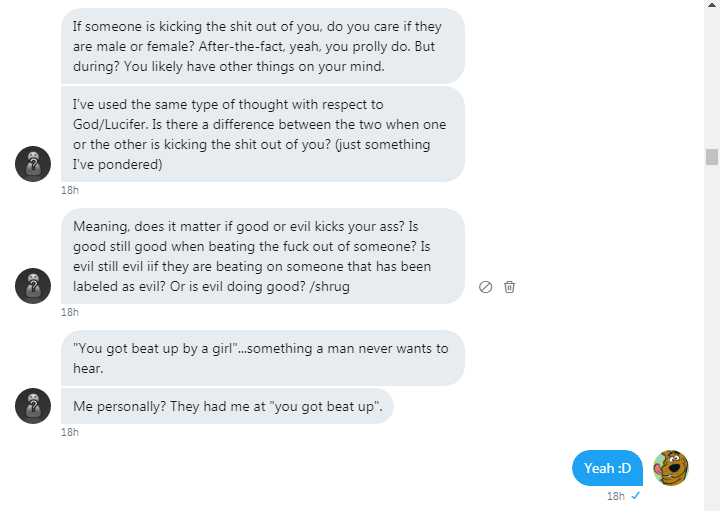Screen dimensions: 720x511
Task: Click the 18h timestamp below "/shrug" message
Action: coord(70,312)
